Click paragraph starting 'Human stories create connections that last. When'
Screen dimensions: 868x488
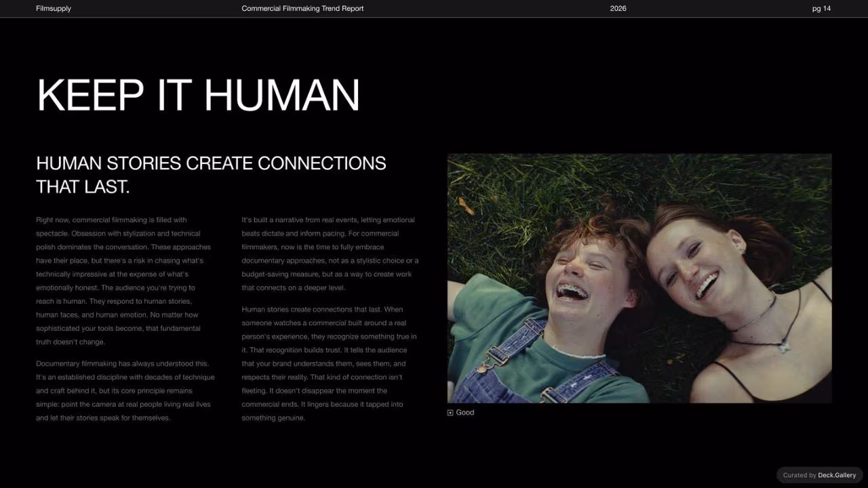pos(330,364)
